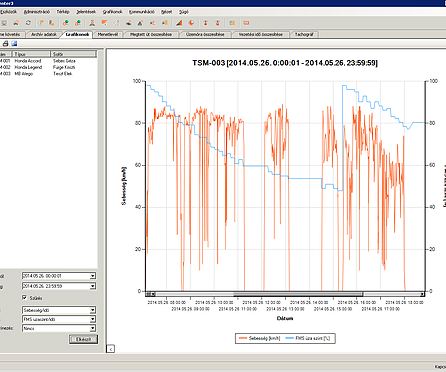Click the refresh circular-arrows toolbar icon
The image size is (446, 372).
[28, 23]
